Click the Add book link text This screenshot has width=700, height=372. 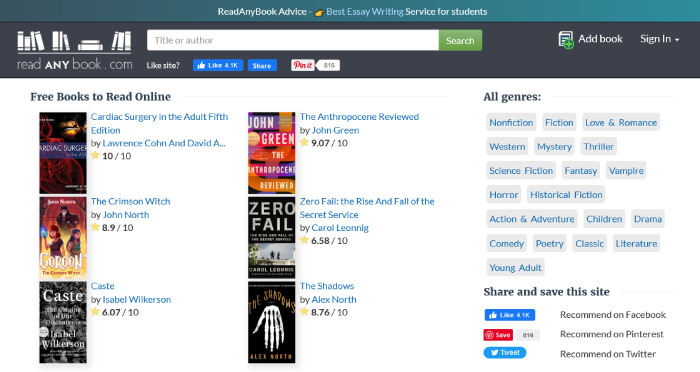pyautogui.click(x=600, y=39)
